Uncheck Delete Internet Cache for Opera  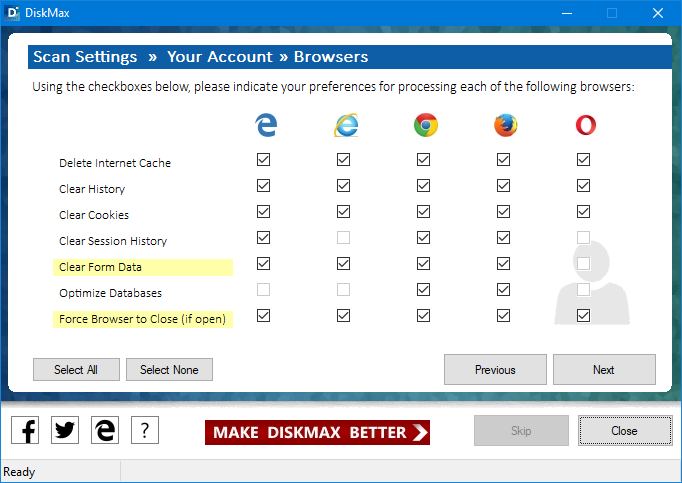(583, 160)
